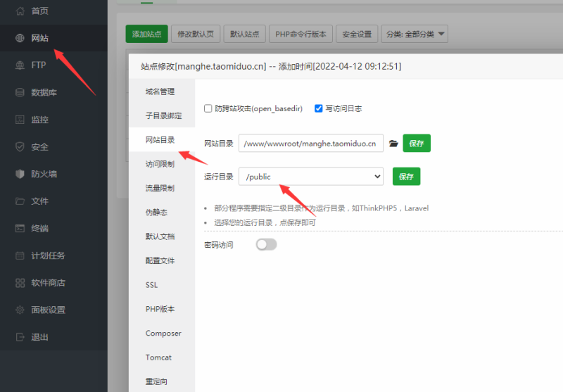
Task: Click the shield check icon beside 安全
Action: pos(20,147)
